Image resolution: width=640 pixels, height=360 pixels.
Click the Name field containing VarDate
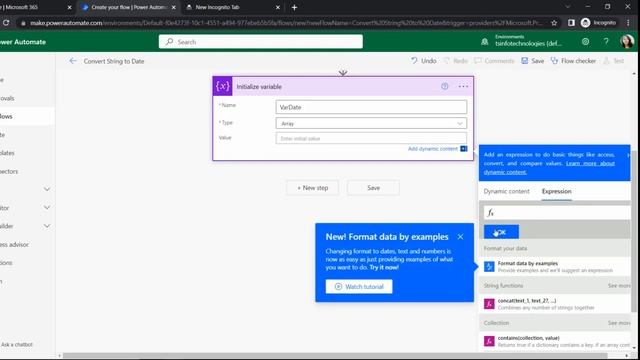371,107
